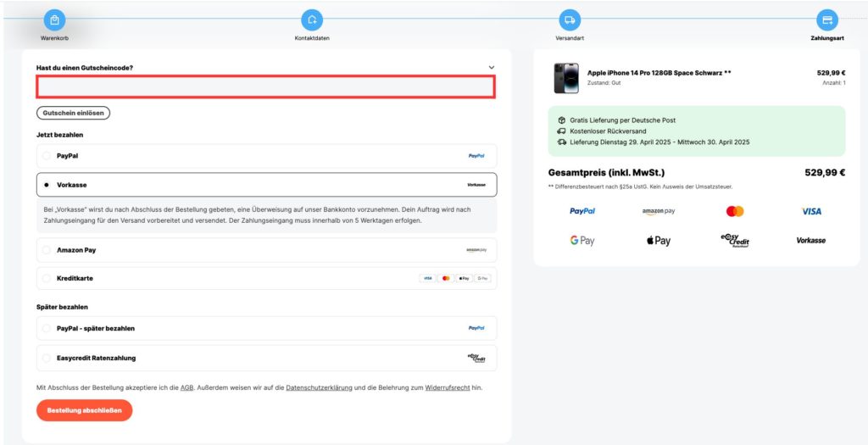Viewport: 868px width, 445px height.
Task: Focus the voucher code input field
Action: click(x=265, y=87)
